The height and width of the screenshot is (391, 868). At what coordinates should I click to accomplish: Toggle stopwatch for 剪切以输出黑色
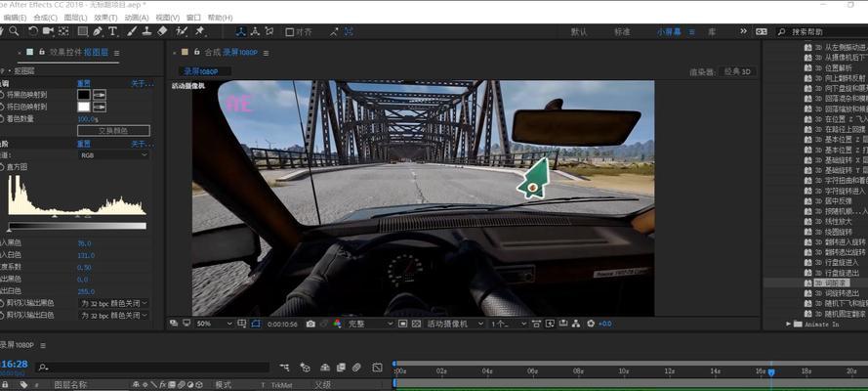pos(2,303)
